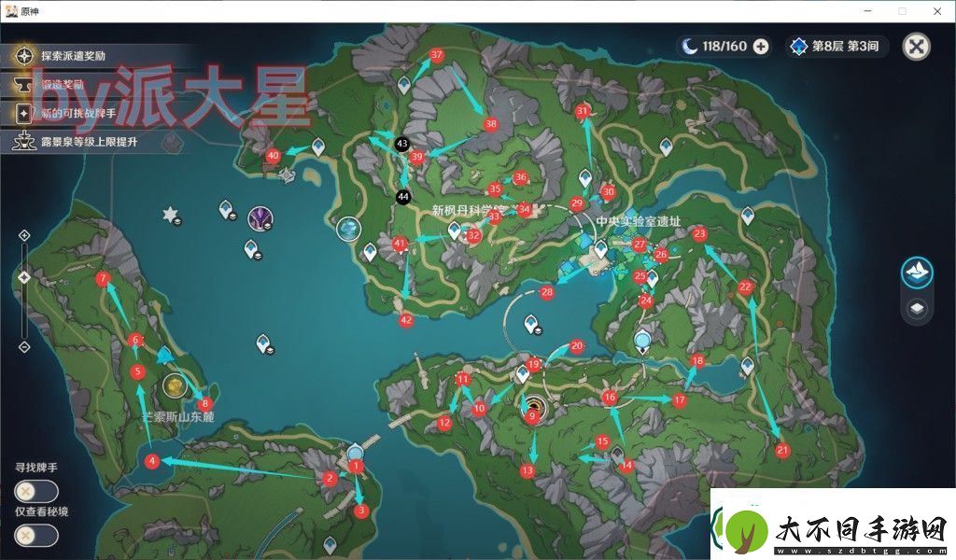
Task: Select the Statue of the Seven on the eastern lakeshore
Action: tap(642, 340)
